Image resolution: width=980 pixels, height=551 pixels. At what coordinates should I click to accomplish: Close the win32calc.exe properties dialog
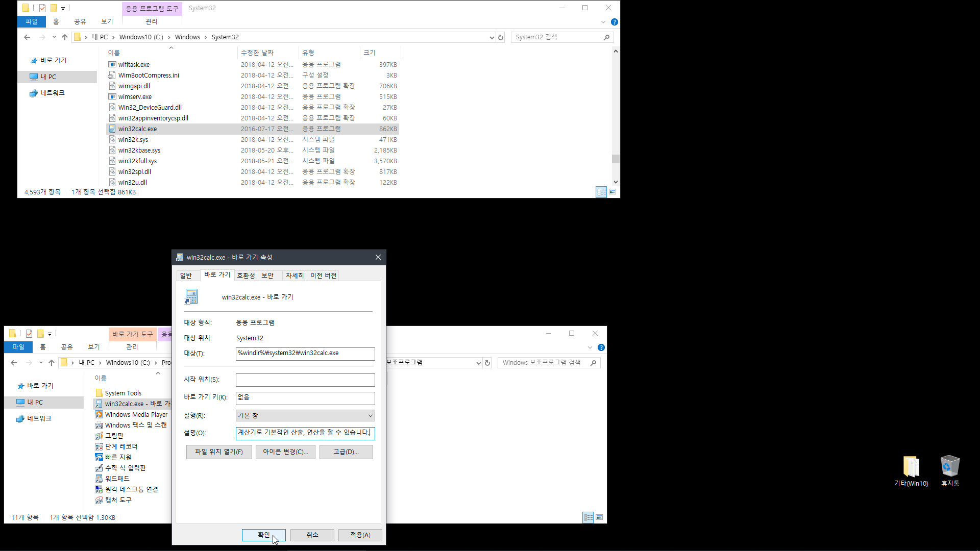[x=378, y=257]
